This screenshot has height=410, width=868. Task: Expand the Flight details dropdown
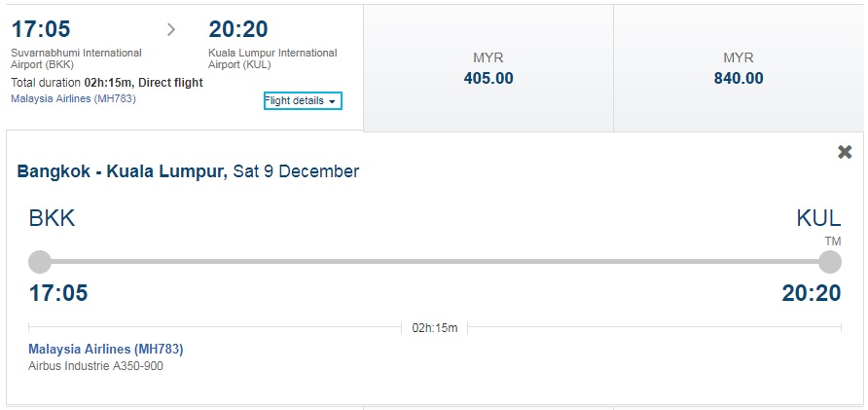tap(303, 101)
